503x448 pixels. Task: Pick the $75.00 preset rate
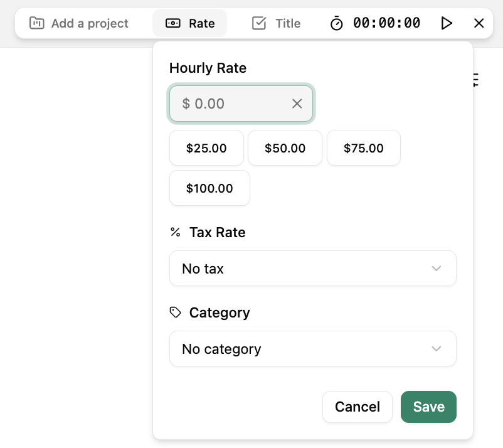(x=364, y=148)
